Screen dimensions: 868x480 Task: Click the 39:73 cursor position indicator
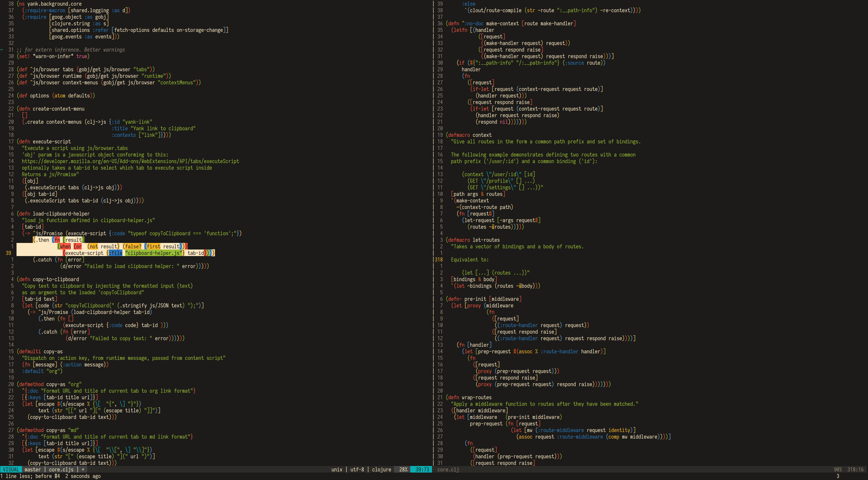tap(422, 470)
